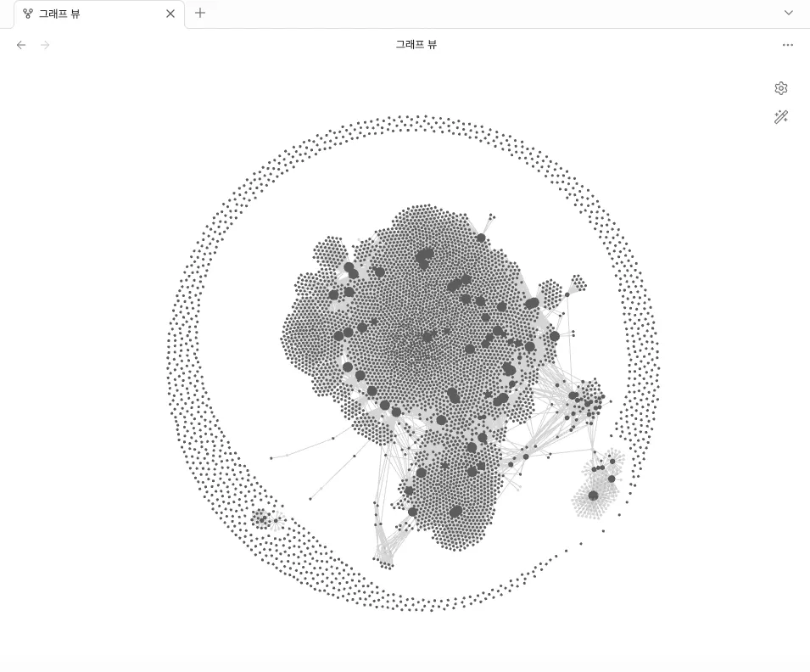Select large node below the two-dot antenna

pyautogui.click(x=481, y=238)
